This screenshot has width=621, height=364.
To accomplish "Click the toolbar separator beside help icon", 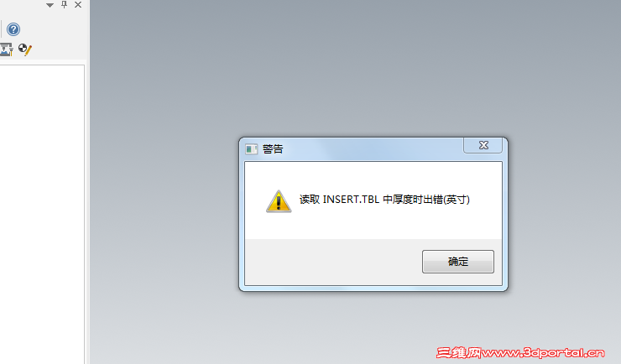I will click(1, 29).
